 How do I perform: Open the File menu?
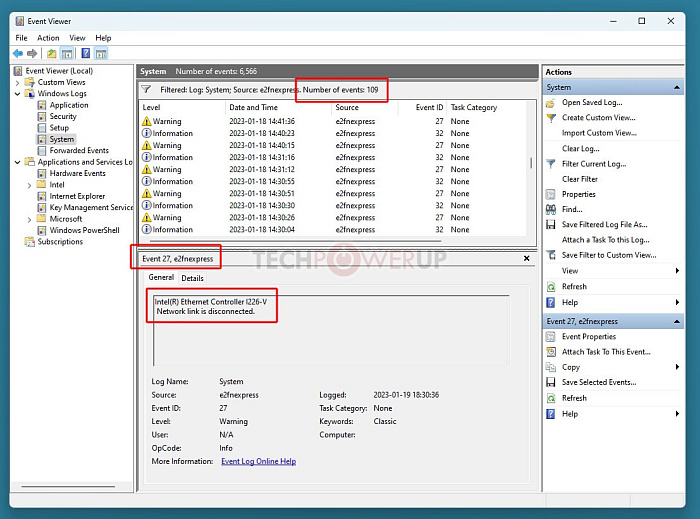tap(21, 38)
